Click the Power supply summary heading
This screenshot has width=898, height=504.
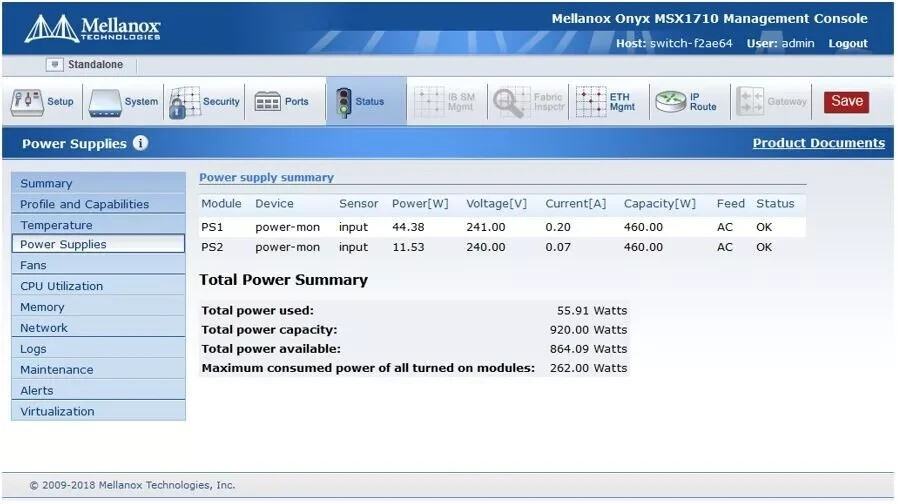pyautogui.click(x=266, y=178)
